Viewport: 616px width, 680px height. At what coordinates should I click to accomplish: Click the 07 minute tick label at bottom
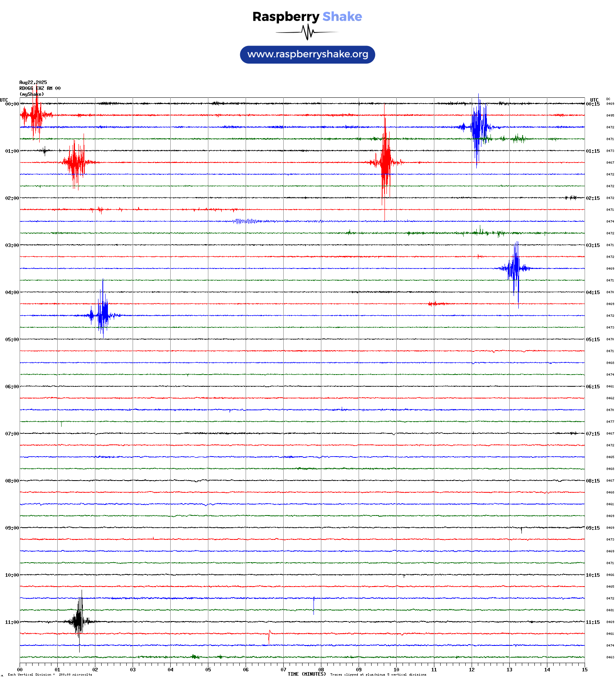point(283,670)
